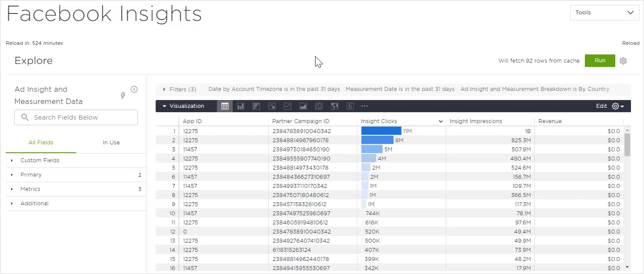Image resolution: width=644 pixels, height=274 pixels.
Task: Select the scatterplot visualization icon
Action: click(272, 106)
